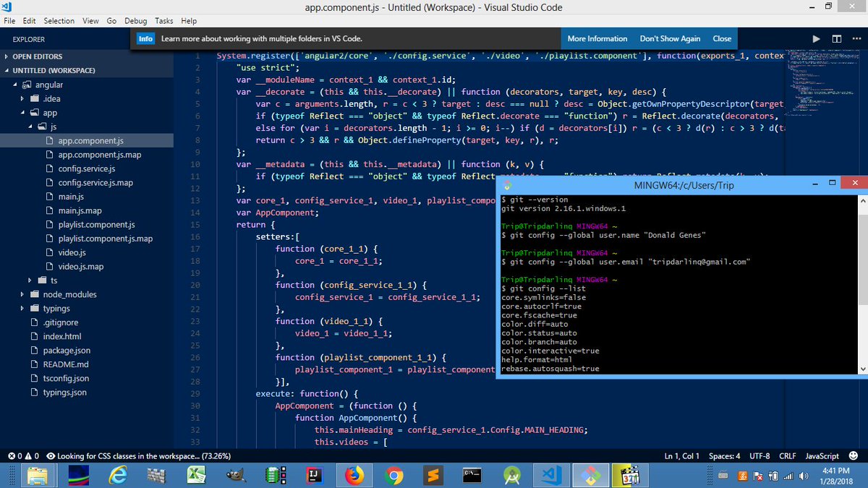Click Close in the info notification
Image resolution: width=868 pixels, height=488 pixels.
click(722, 39)
